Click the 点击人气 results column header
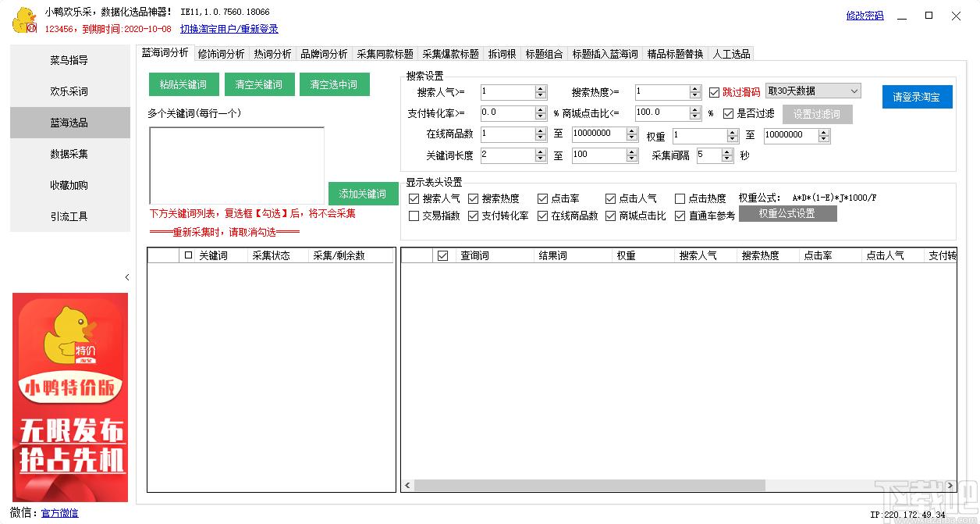980x524 pixels. [x=893, y=255]
